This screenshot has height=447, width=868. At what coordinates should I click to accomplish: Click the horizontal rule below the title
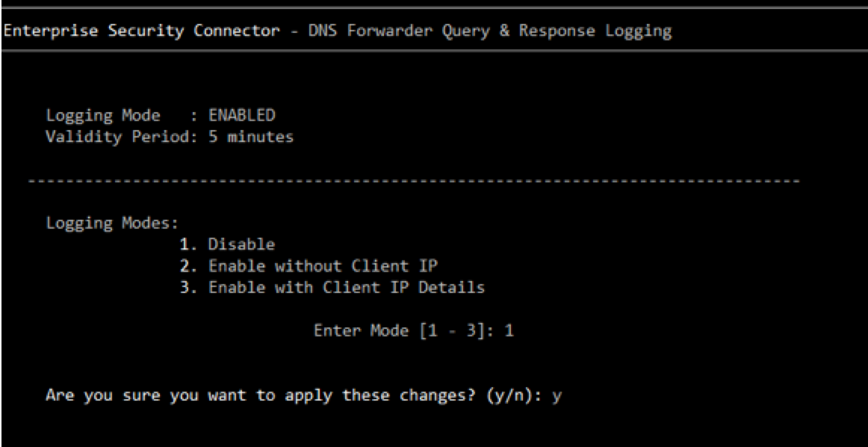[433, 51]
